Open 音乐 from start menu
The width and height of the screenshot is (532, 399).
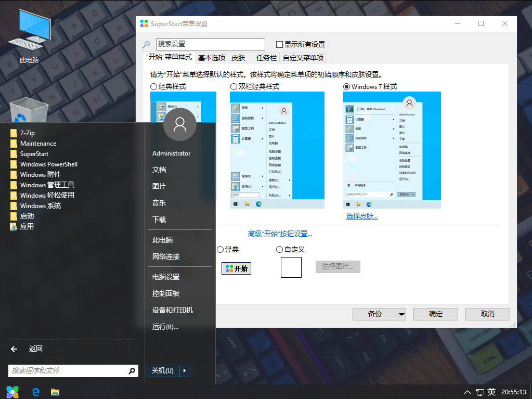tap(159, 203)
